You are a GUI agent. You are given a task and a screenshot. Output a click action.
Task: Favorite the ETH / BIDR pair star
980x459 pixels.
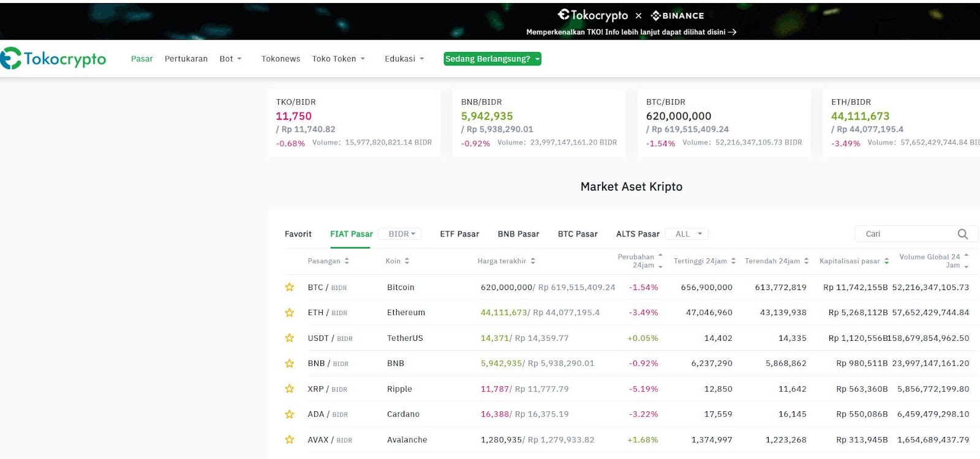(290, 313)
